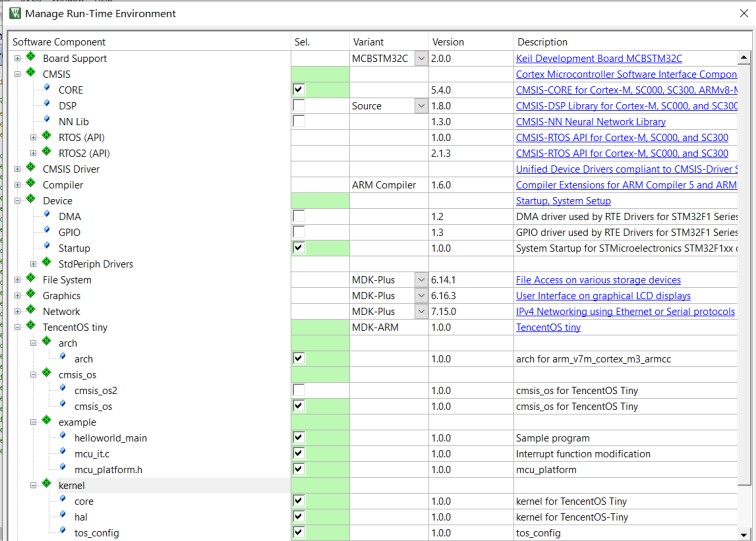Screen dimensions: 756x541
Task: Click the Compiler green diamond icon
Action: pyautogui.click(x=31, y=184)
